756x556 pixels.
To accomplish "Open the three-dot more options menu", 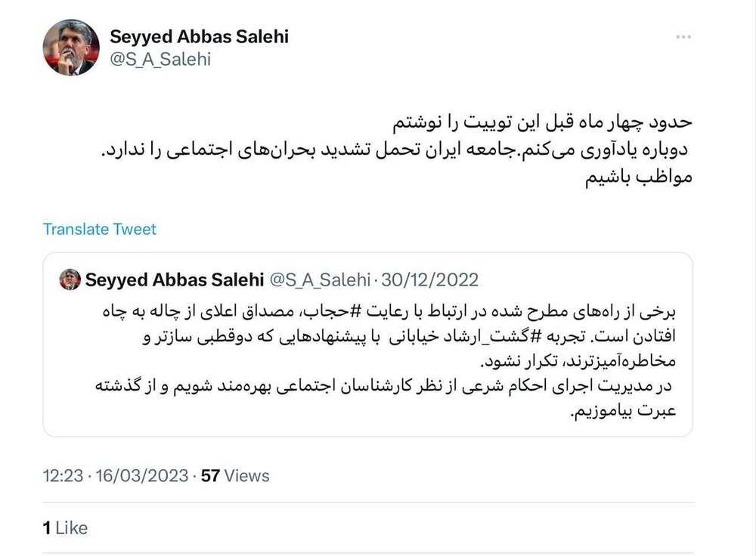I will tap(682, 37).
